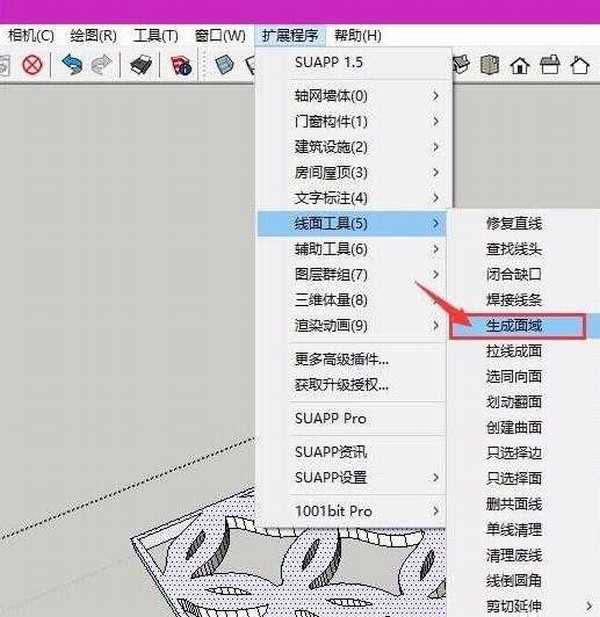Viewport: 600px width, 617px height.
Task: Expand the 渲染动画(9) submenu arrow
Action: click(x=436, y=325)
